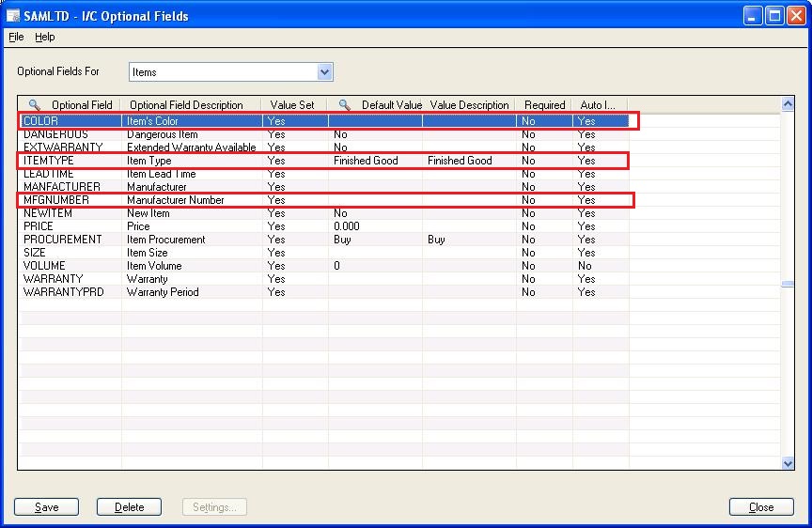Click the 0.000 default value for PRICE
812x528 pixels.
375,226
